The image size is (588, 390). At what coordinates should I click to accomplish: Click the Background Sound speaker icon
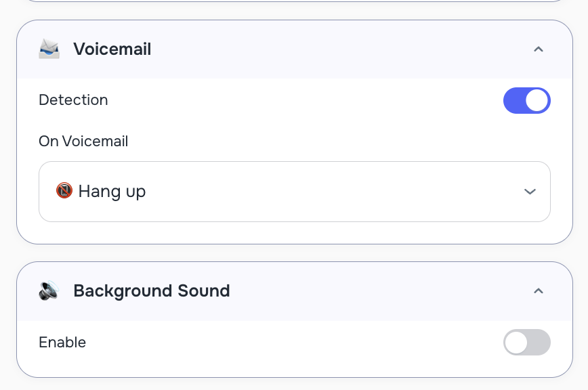pos(49,290)
